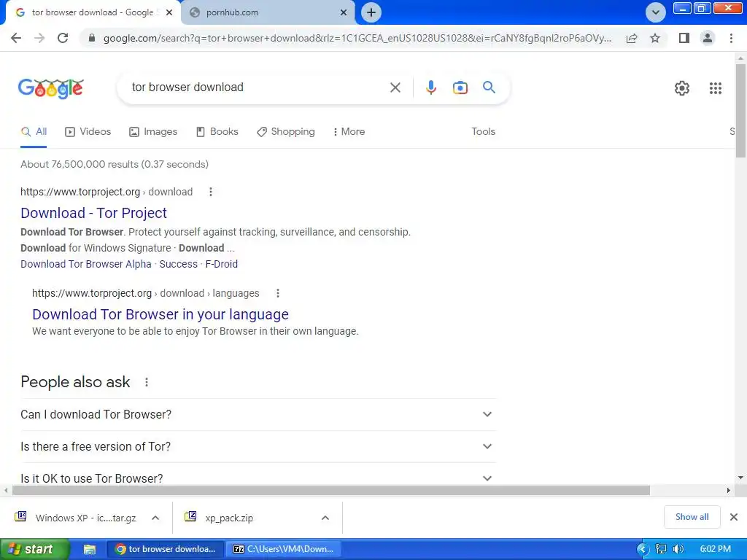Select the tor browser download tab
The width and height of the screenshot is (747, 560).
[x=93, y=13]
